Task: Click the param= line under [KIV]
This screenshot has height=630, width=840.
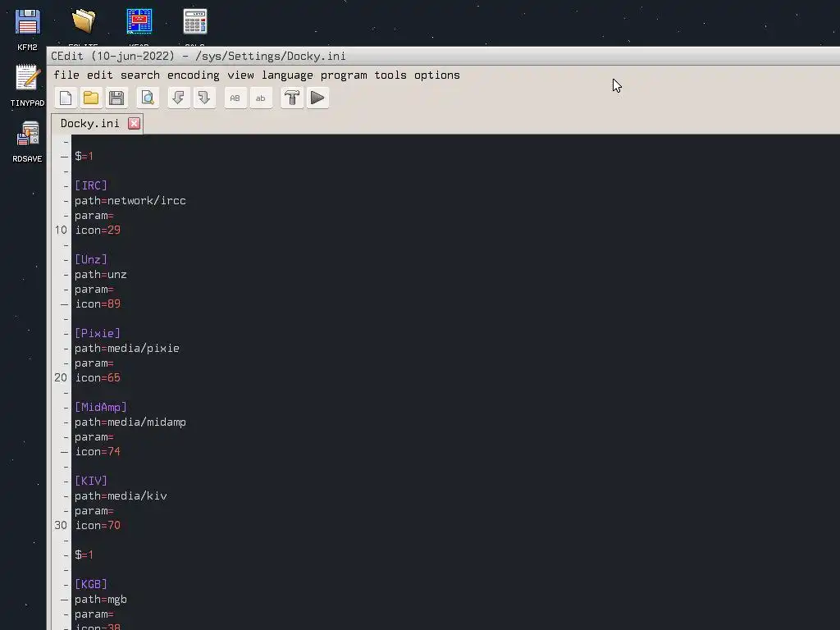Action: coord(94,512)
